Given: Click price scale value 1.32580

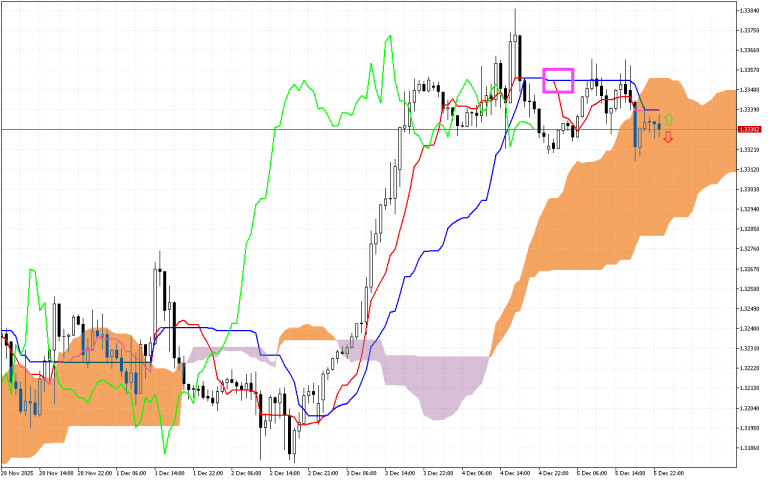Looking at the screenshot, I should [749, 288].
